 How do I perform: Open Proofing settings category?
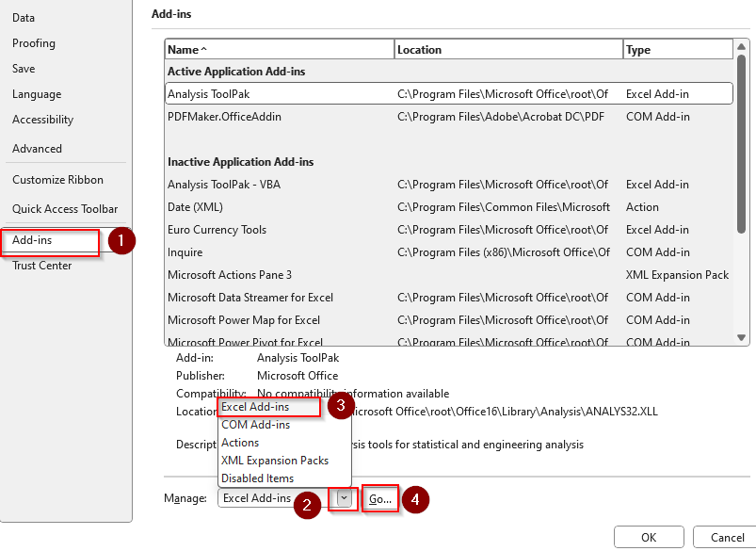(x=34, y=43)
